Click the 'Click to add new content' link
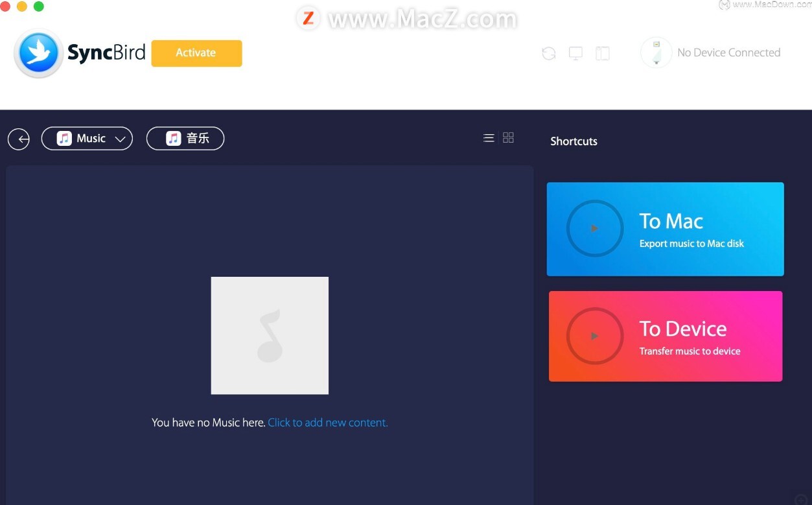Screen dimensions: 812x505 click(x=328, y=423)
